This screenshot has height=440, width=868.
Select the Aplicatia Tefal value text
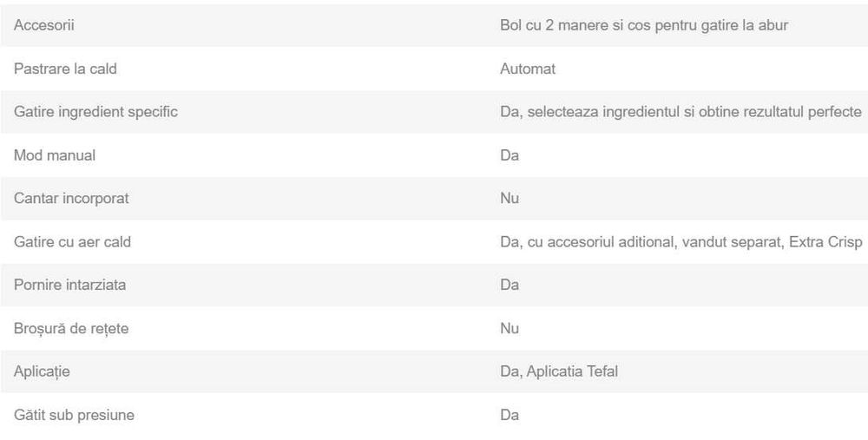coord(559,371)
